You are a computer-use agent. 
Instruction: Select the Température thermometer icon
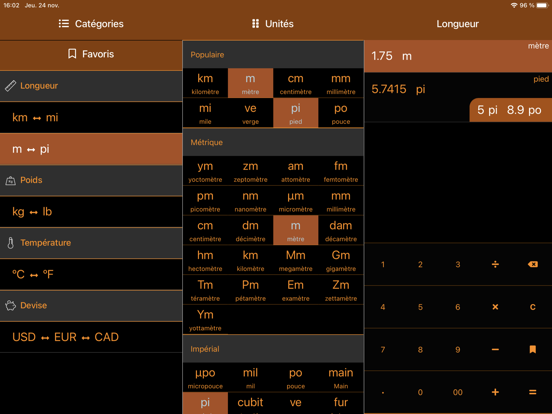pos(11,243)
